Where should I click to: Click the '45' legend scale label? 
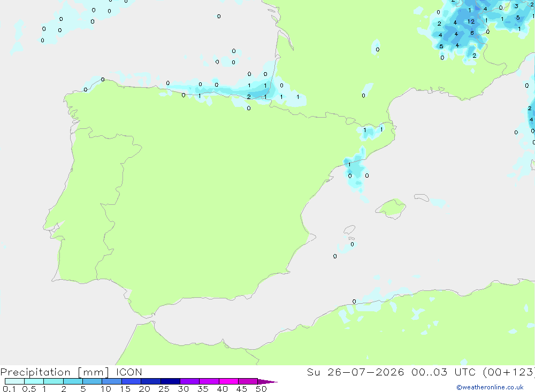click(x=242, y=389)
